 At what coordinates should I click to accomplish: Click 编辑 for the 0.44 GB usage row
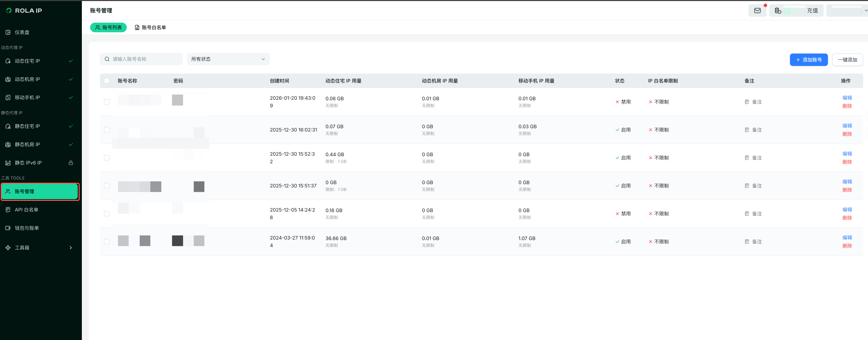tap(847, 154)
